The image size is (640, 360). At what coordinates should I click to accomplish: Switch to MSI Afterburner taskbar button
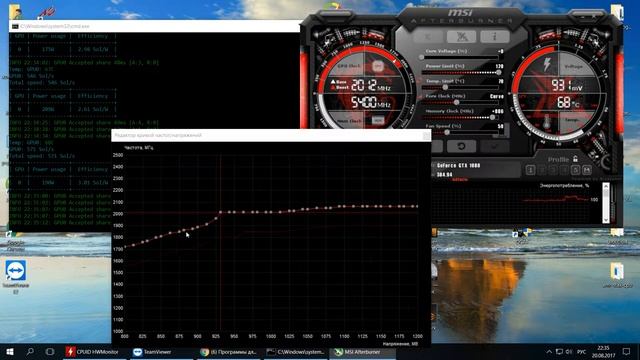pos(363,352)
